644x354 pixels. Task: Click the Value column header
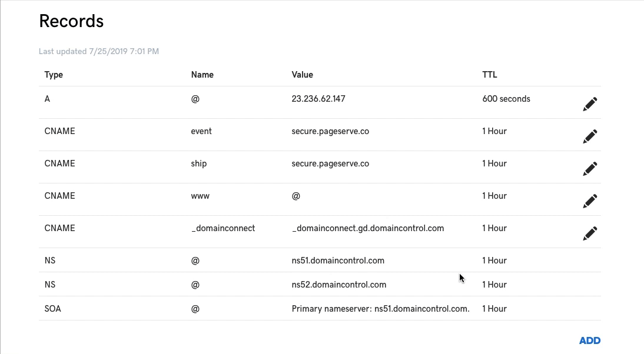(303, 75)
